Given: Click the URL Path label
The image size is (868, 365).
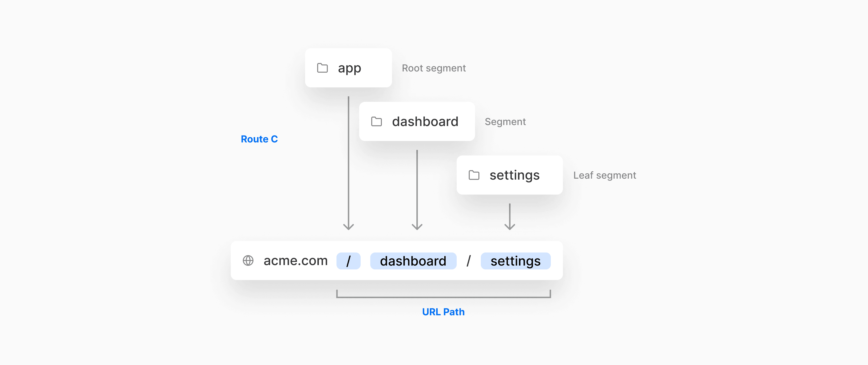Looking at the screenshot, I should click(443, 312).
